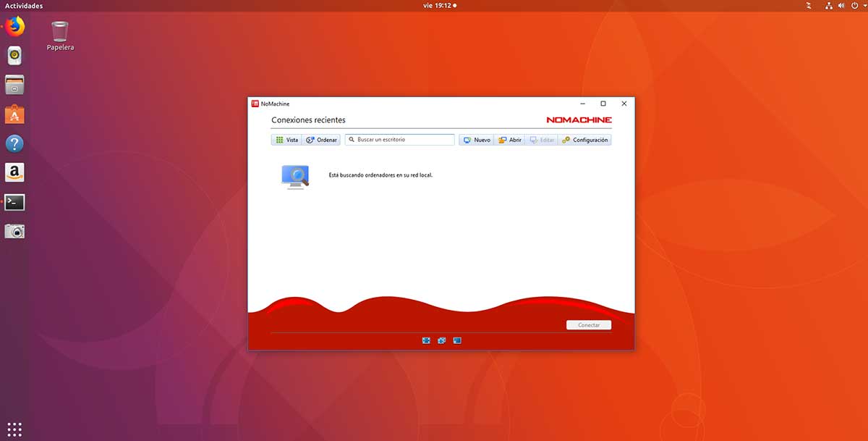The width and height of the screenshot is (868, 441).
Task: Click the Conectar button
Action: (x=589, y=325)
